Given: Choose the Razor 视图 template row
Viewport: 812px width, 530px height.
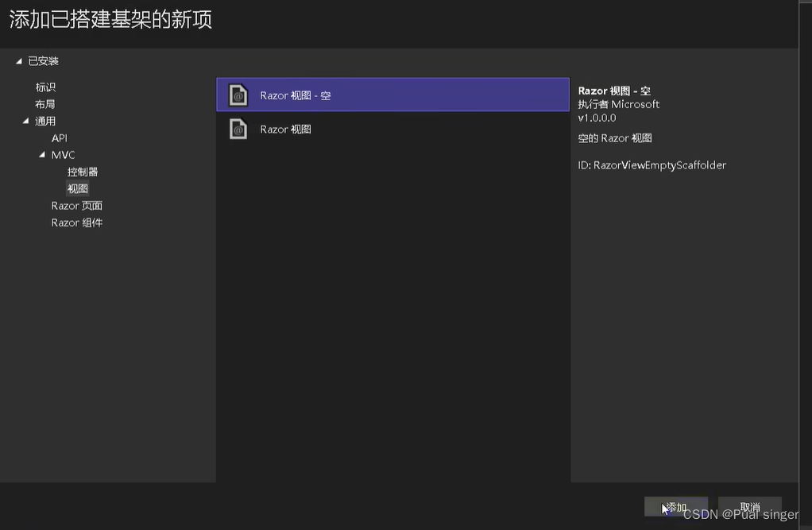Looking at the screenshot, I should pos(392,129).
